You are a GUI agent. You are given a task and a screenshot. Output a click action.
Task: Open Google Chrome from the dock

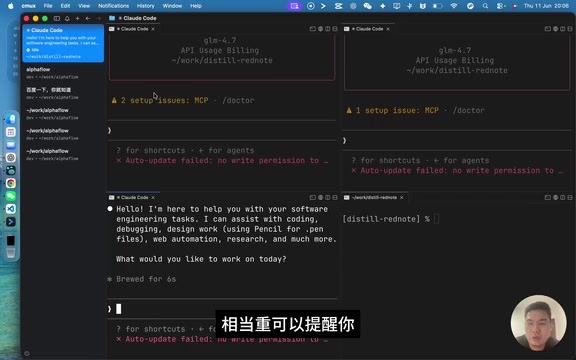coord(11,183)
